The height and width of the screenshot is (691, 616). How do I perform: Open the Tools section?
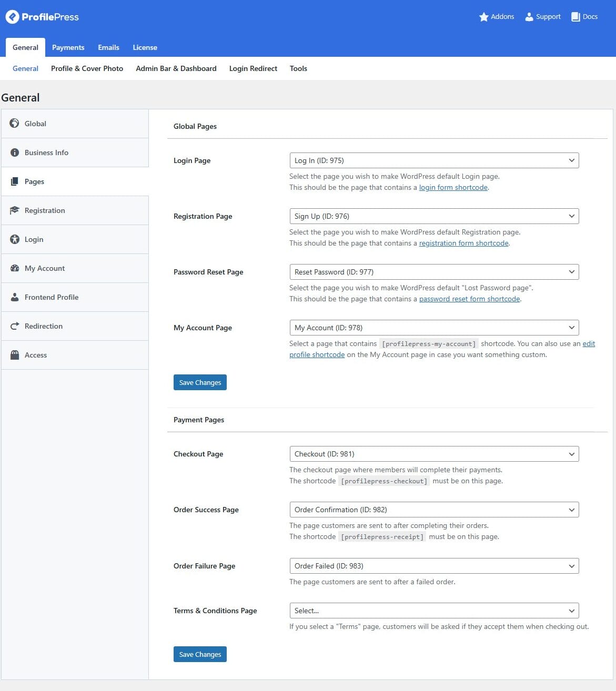pos(298,68)
